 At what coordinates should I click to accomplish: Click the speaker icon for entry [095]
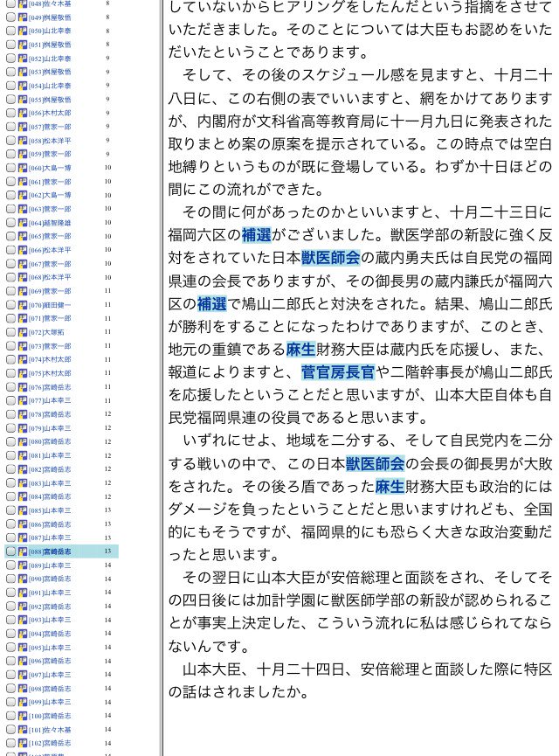23,648
